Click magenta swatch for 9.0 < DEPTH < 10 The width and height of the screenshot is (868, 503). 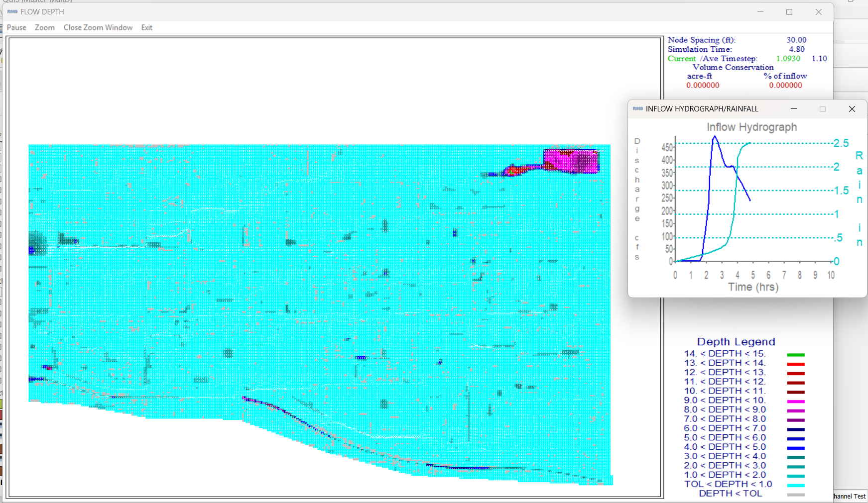coord(796,402)
